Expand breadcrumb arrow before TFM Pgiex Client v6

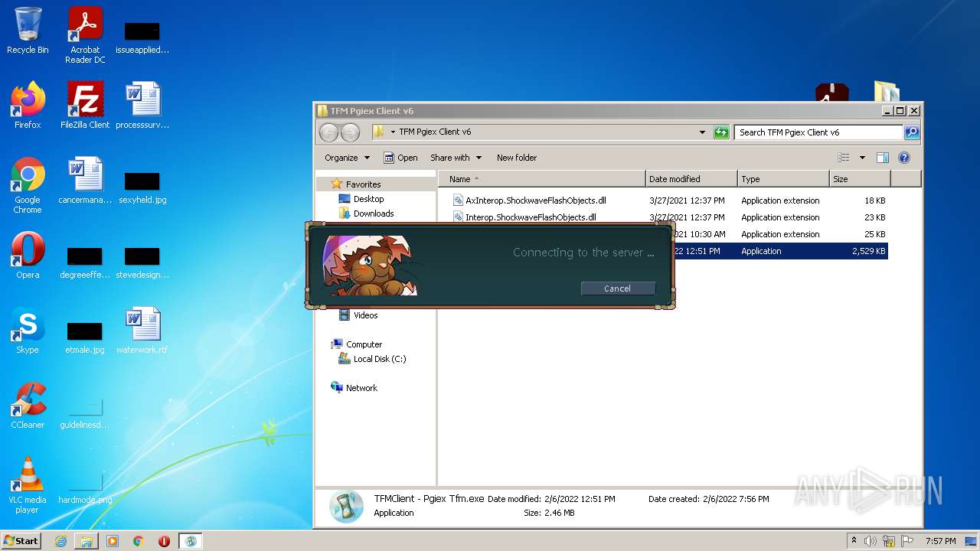coord(393,132)
